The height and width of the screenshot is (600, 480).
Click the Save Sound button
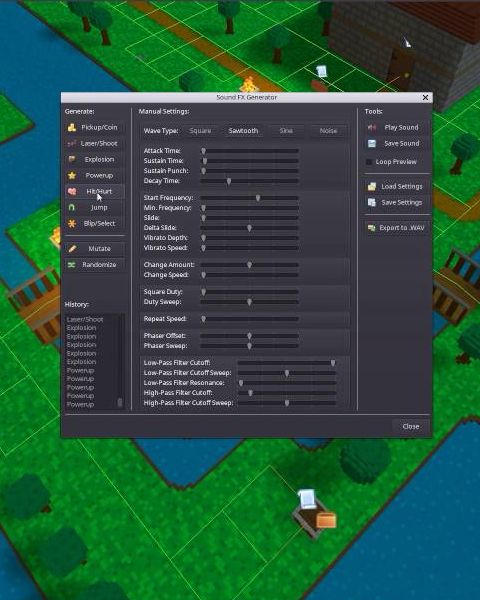coord(397,143)
